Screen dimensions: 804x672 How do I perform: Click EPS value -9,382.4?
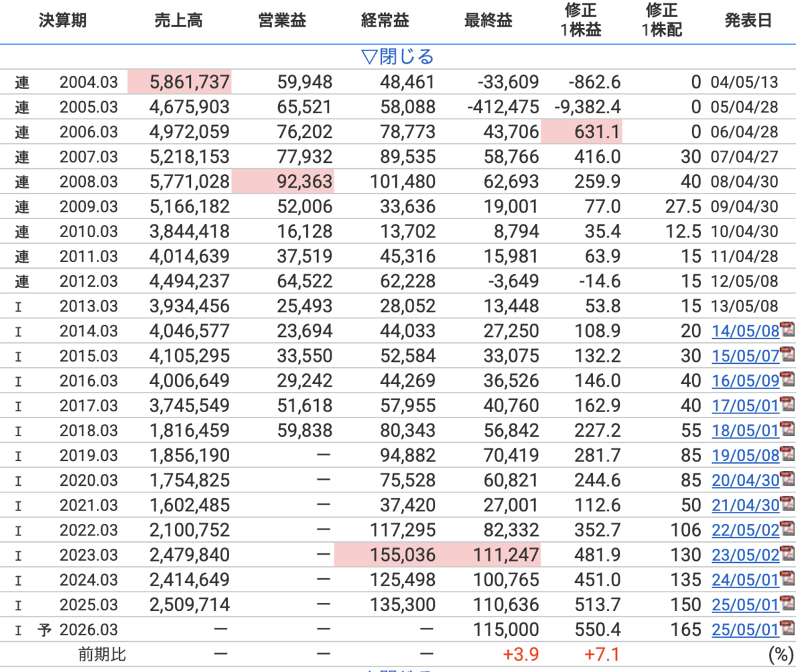pyautogui.click(x=588, y=107)
